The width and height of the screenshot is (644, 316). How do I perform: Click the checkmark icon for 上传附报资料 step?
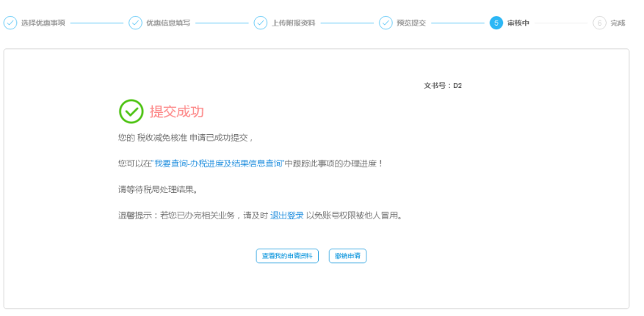pos(261,23)
